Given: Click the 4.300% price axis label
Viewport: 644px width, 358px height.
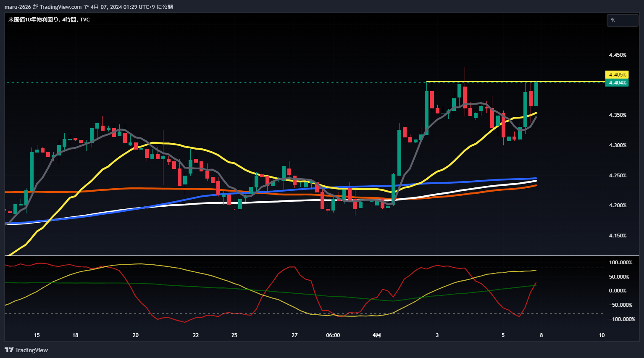Looking at the screenshot, I should coord(618,145).
